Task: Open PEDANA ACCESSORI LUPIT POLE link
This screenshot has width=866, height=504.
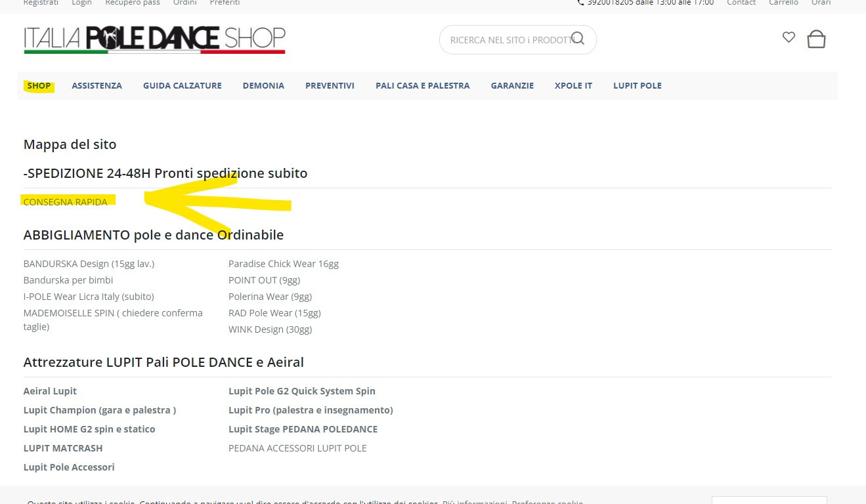Action: (x=297, y=448)
